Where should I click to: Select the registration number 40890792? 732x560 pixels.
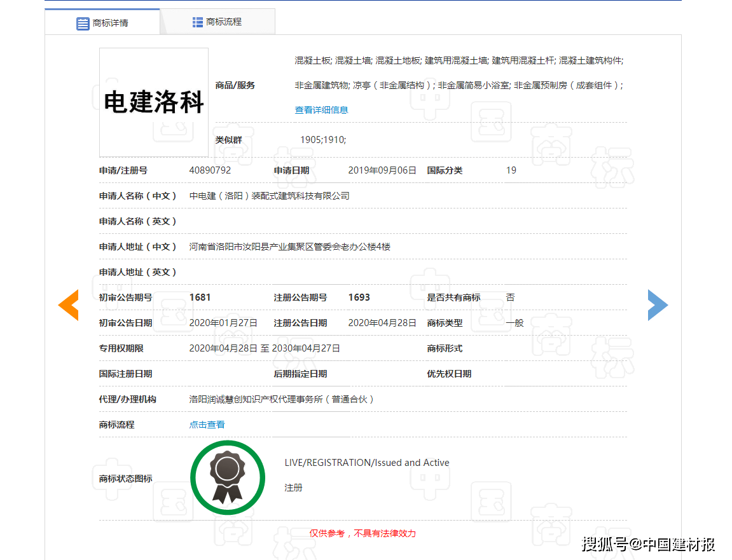click(x=210, y=170)
